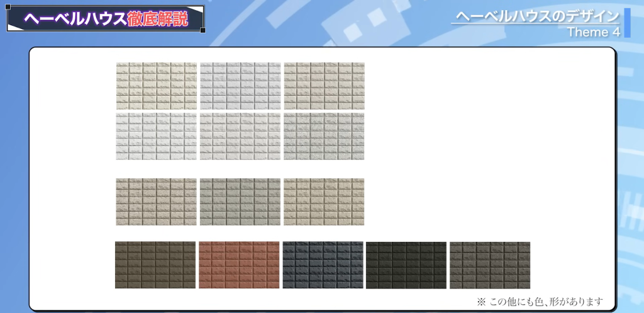Click the first white swatch in second row
The width and height of the screenshot is (644, 313).
157,136
